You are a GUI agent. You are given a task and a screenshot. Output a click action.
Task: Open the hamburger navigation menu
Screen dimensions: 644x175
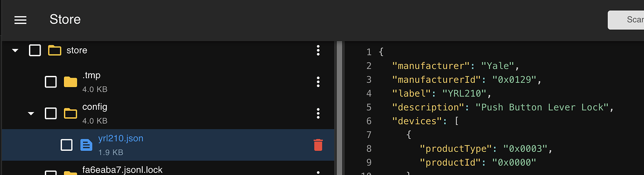[21, 20]
